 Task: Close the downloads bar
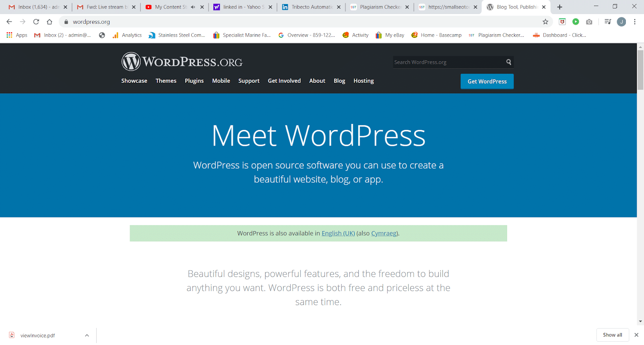click(x=636, y=335)
